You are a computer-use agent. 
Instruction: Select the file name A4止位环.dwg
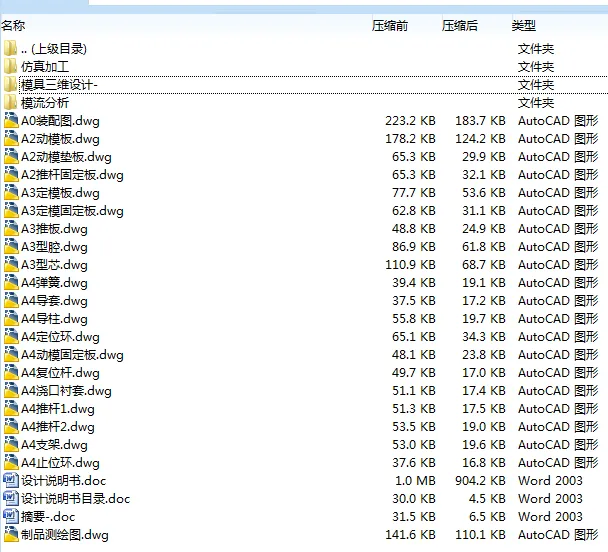pos(60,463)
